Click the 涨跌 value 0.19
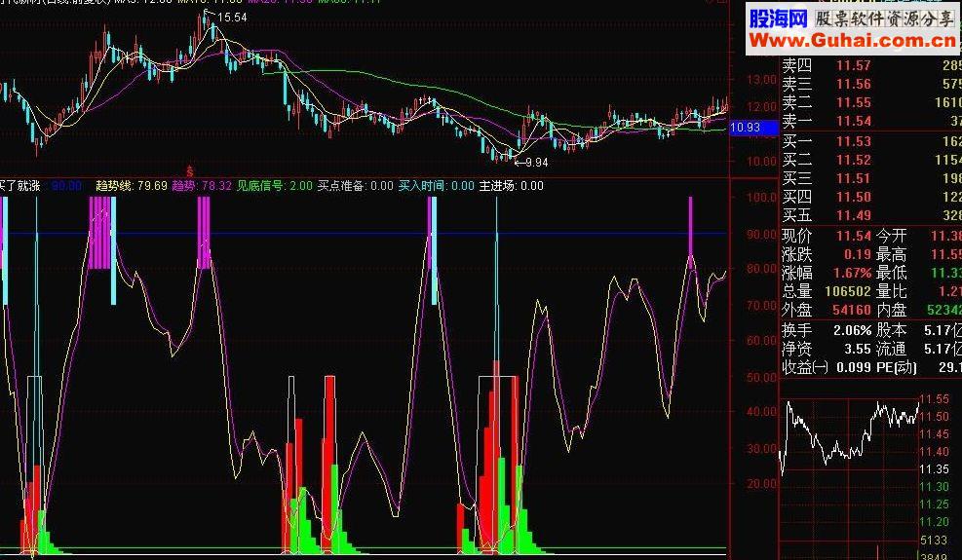The image size is (962, 560). tap(857, 254)
